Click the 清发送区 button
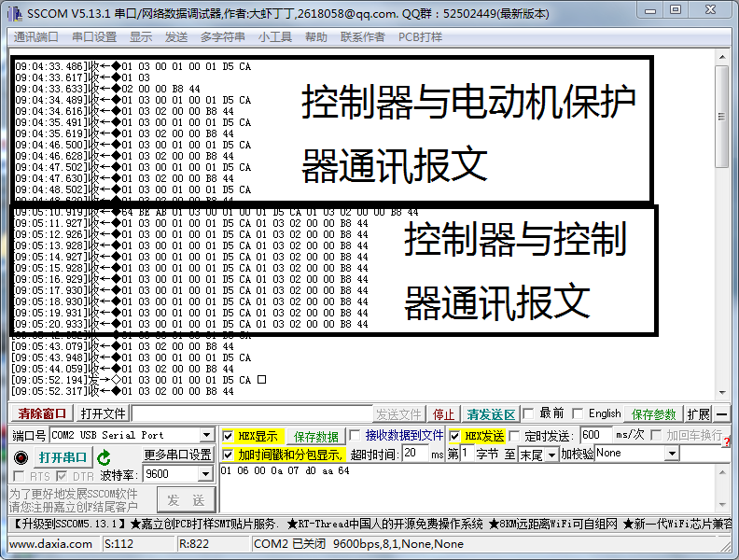Image resolution: width=739 pixels, height=560 pixels. click(x=491, y=414)
